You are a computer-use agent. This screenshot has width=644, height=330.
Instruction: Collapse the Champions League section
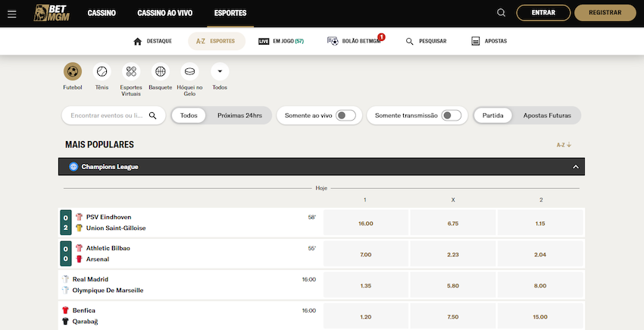pos(576,167)
